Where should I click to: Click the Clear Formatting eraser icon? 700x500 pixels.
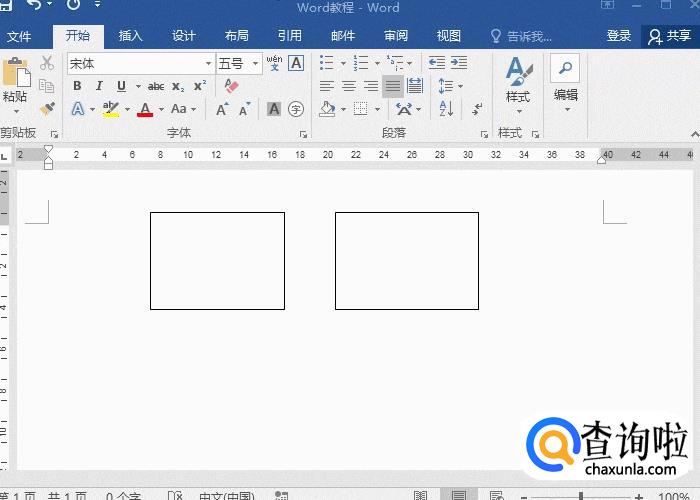(x=232, y=86)
